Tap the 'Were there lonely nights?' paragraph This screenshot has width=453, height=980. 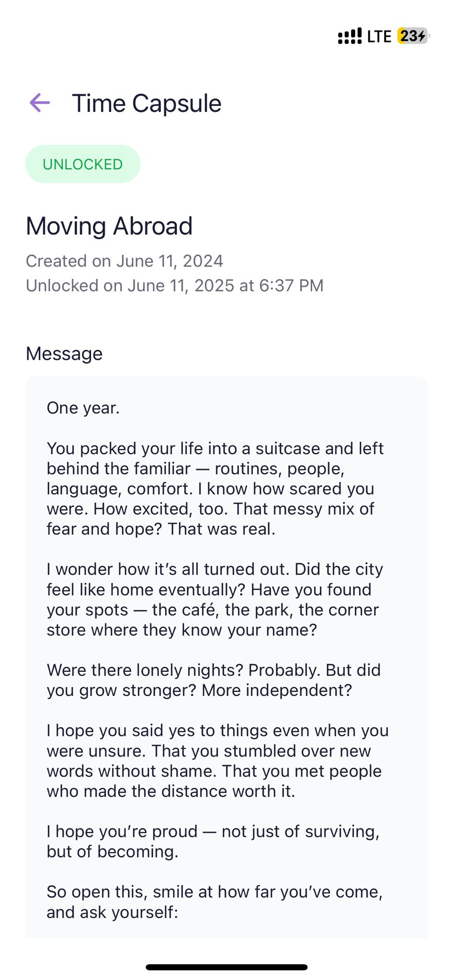point(214,680)
